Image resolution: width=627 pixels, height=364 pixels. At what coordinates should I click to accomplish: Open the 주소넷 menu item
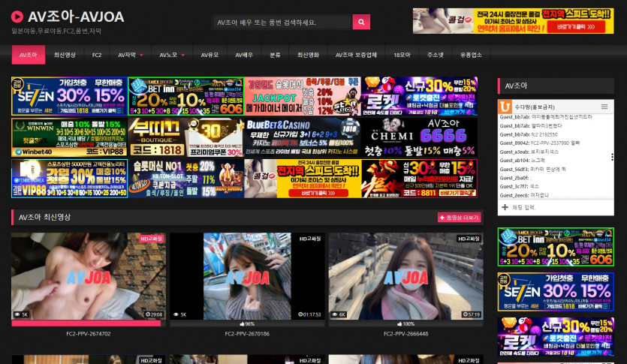[x=436, y=55]
